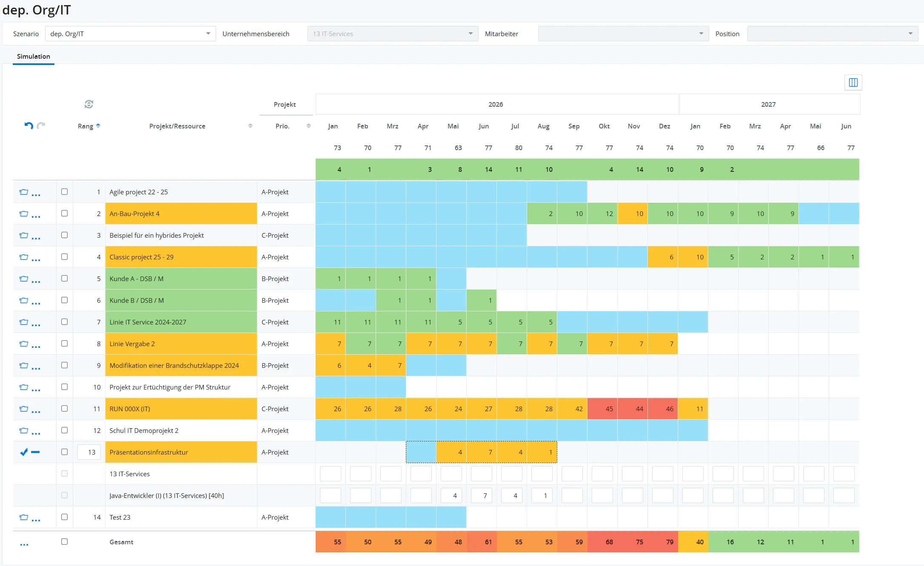
Task: Expand the Mitarbeiter dropdown
Action: (623, 34)
